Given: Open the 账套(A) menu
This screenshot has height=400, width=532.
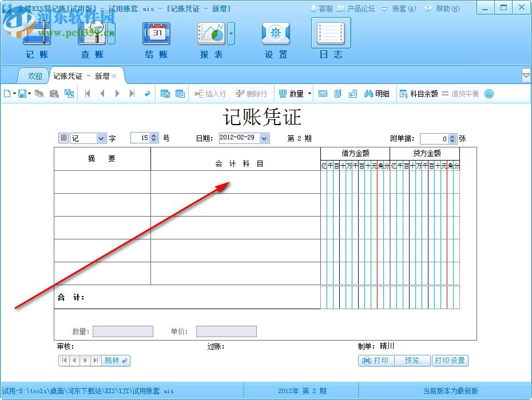Looking at the screenshot, I should point(403,8).
